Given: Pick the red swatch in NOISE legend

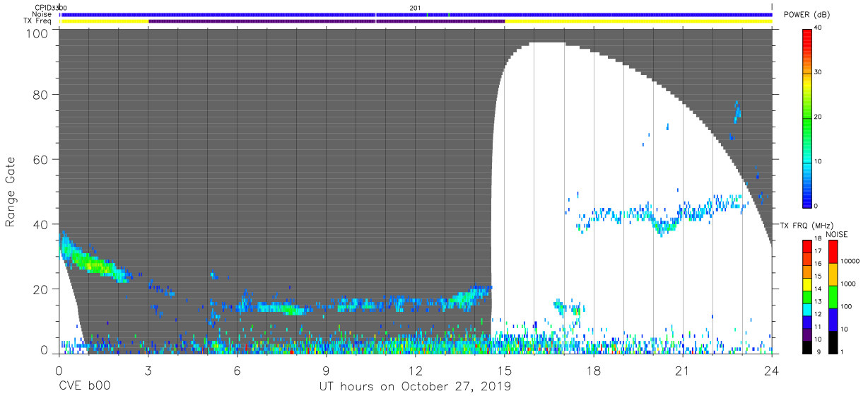Looking at the screenshot, I should pos(832,252).
